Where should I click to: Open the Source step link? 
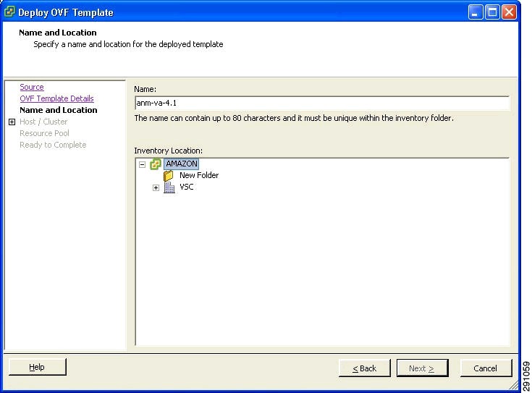[x=32, y=87]
